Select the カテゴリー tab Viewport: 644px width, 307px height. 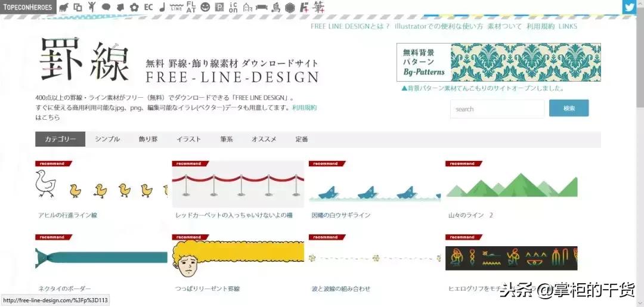(60, 139)
